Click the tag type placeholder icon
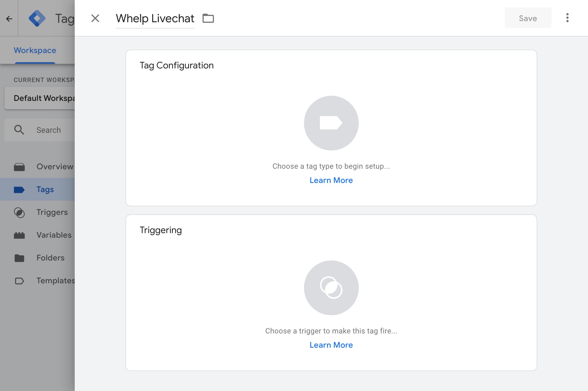 click(331, 123)
